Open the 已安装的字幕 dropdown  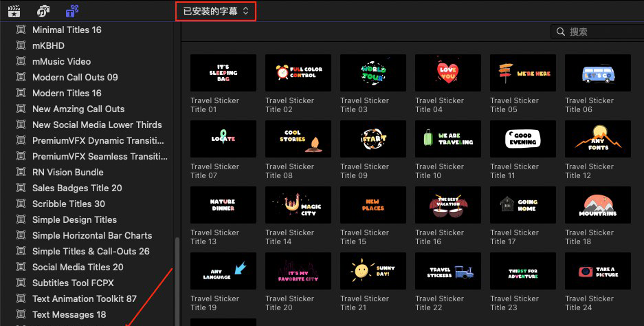pos(216,11)
